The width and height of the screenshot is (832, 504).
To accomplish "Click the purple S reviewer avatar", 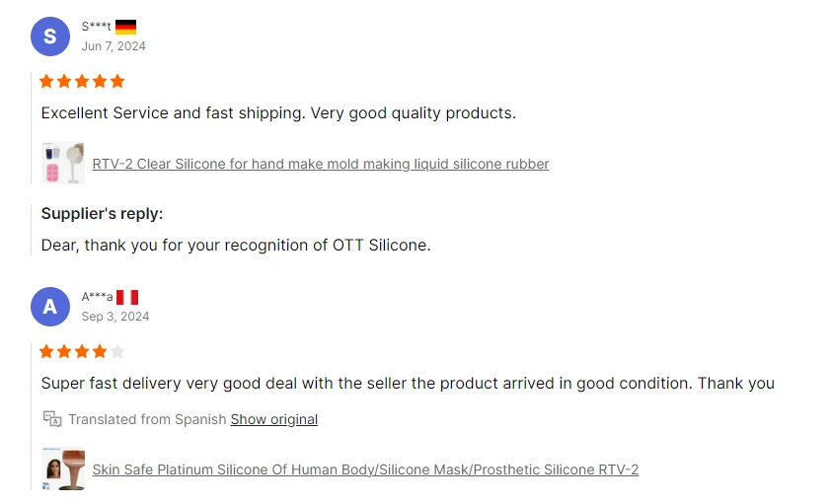I will click(50, 36).
